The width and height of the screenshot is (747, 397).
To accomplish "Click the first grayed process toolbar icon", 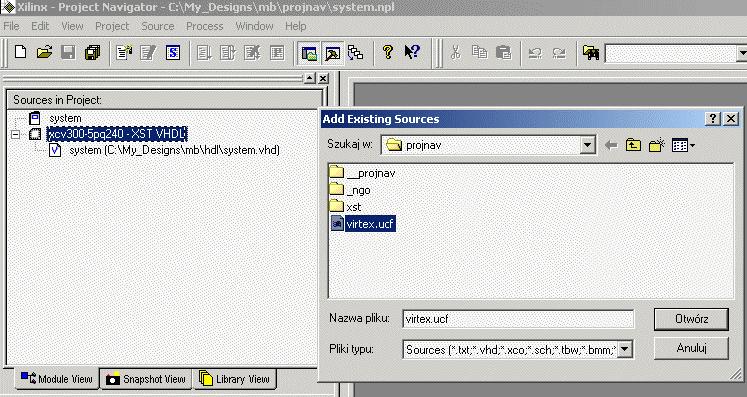I will [x=204, y=51].
